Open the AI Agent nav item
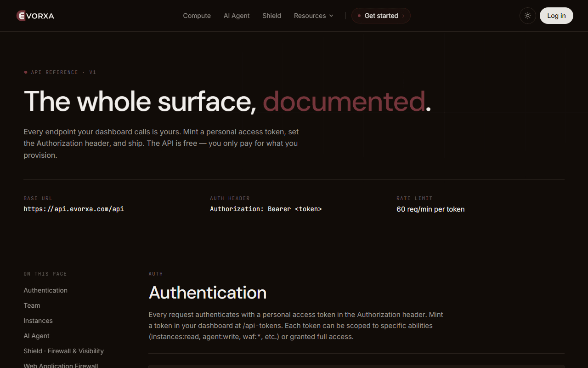588x368 pixels. 237,16
